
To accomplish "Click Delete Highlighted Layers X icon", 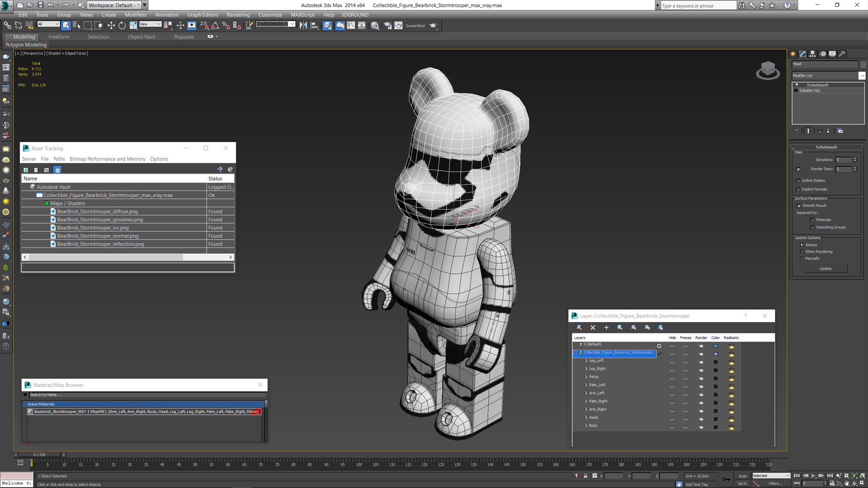I will (x=593, y=328).
